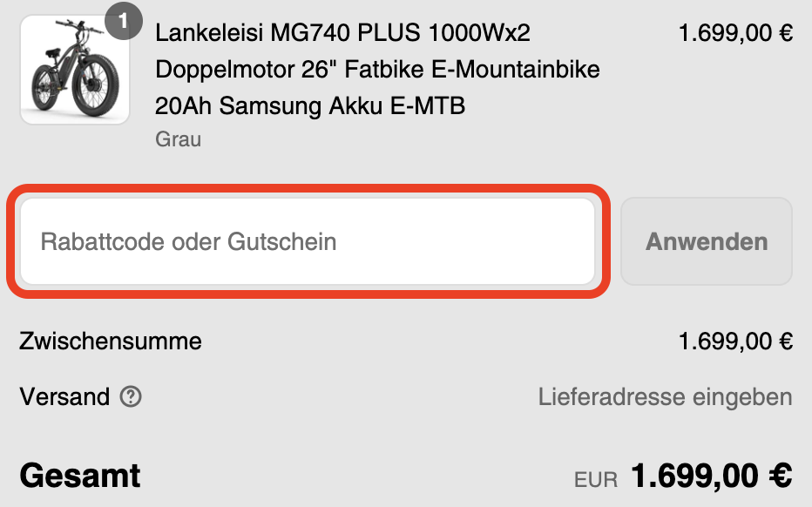Click the bike's front wheel in the thumbnail
This screenshot has width=812, height=507.
96,86
